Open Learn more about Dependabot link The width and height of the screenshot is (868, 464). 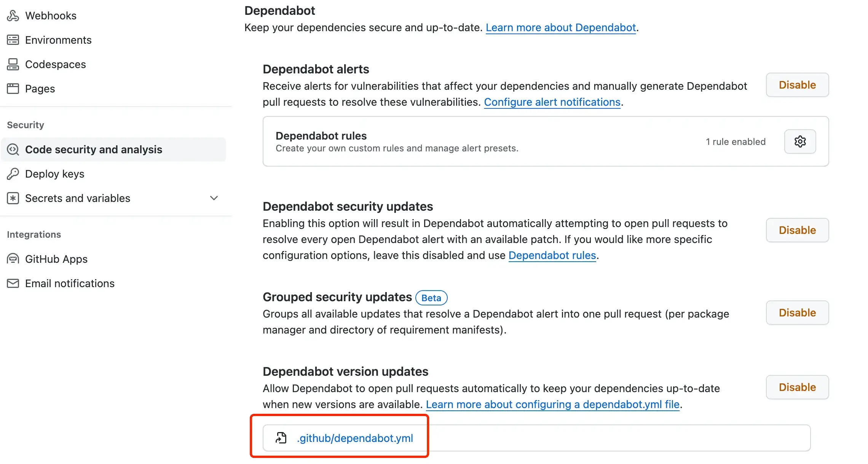point(561,27)
